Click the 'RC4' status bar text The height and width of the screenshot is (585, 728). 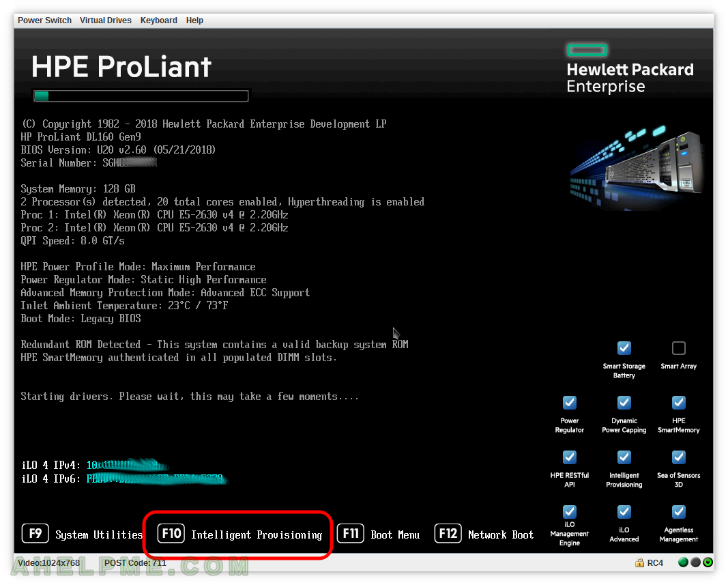[x=655, y=563]
